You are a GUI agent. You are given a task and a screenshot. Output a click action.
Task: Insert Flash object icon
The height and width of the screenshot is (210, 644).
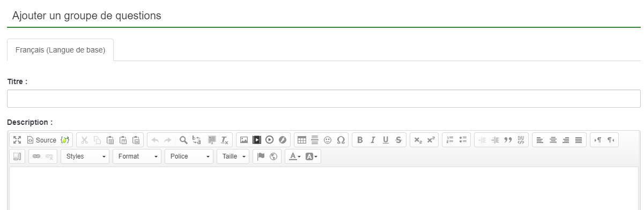tap(283, 140)
